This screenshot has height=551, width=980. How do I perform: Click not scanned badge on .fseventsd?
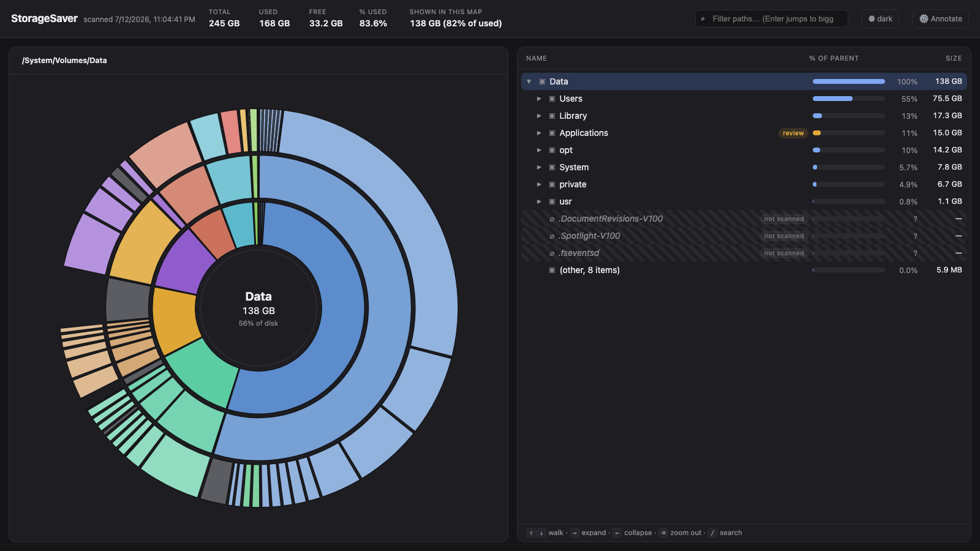pos(784,253)
